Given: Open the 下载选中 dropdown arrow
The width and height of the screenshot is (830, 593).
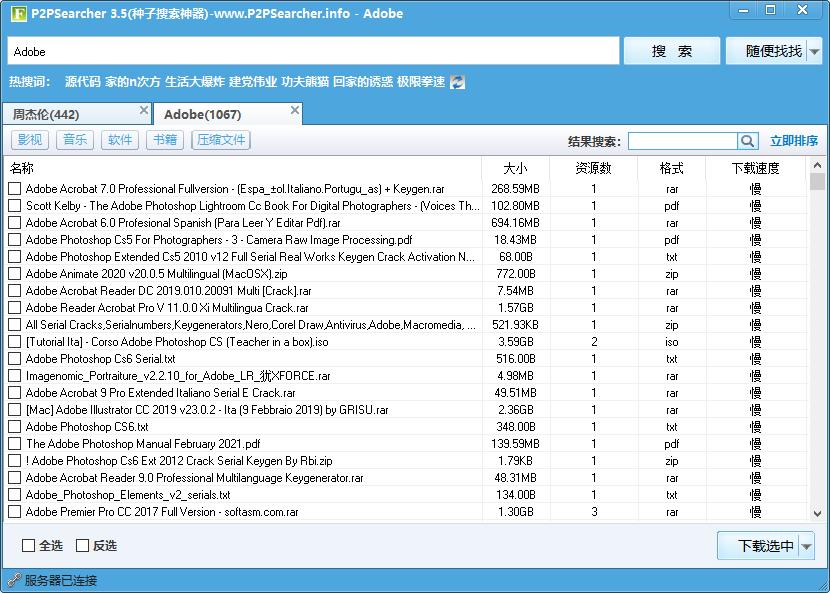Looking at the screenshot, I should pos(807,546).
